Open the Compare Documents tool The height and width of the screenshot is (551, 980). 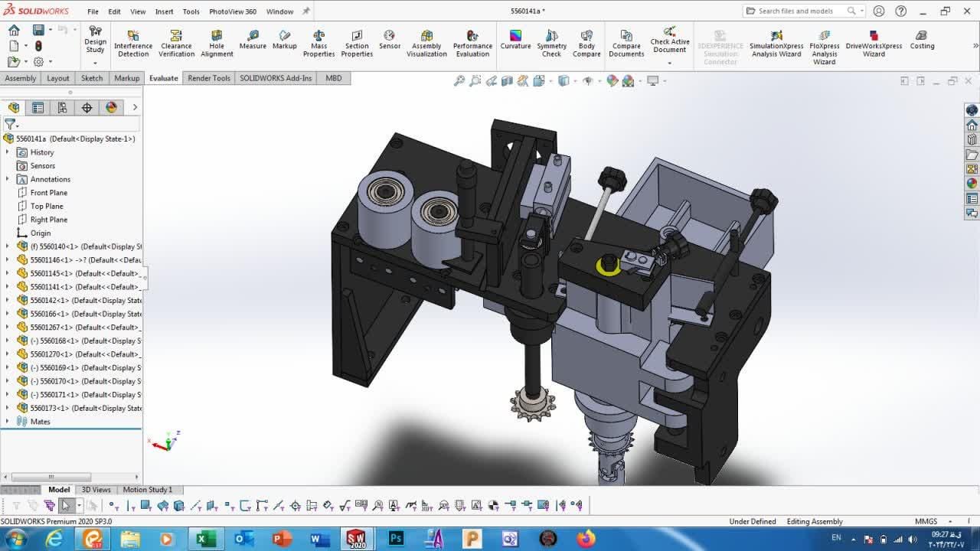coord(626,44)
